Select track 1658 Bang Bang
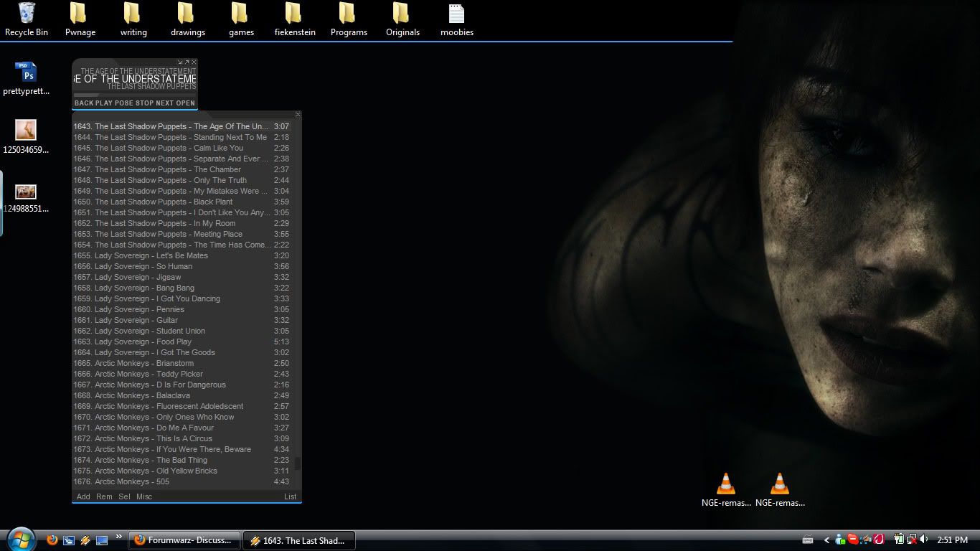 click(181, 288)
